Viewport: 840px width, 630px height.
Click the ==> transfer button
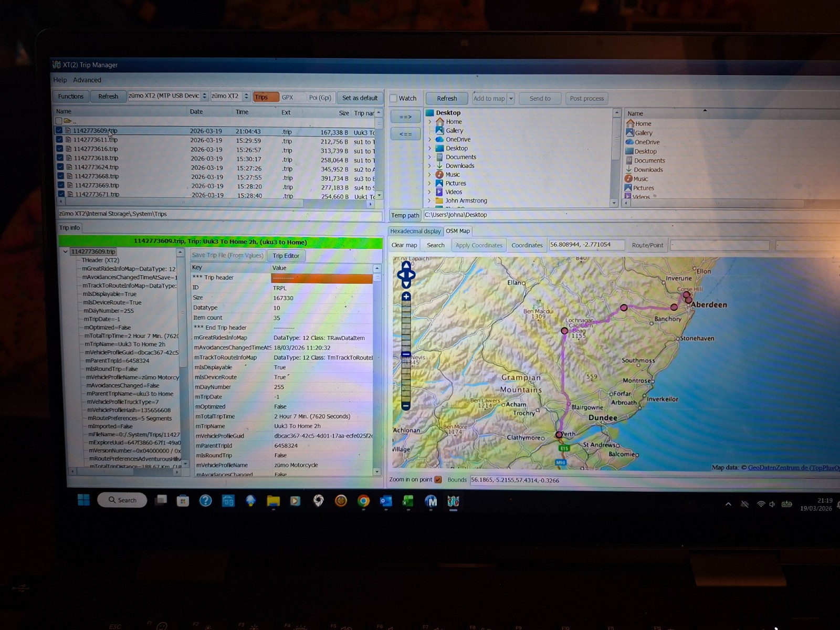coord(405,117)
